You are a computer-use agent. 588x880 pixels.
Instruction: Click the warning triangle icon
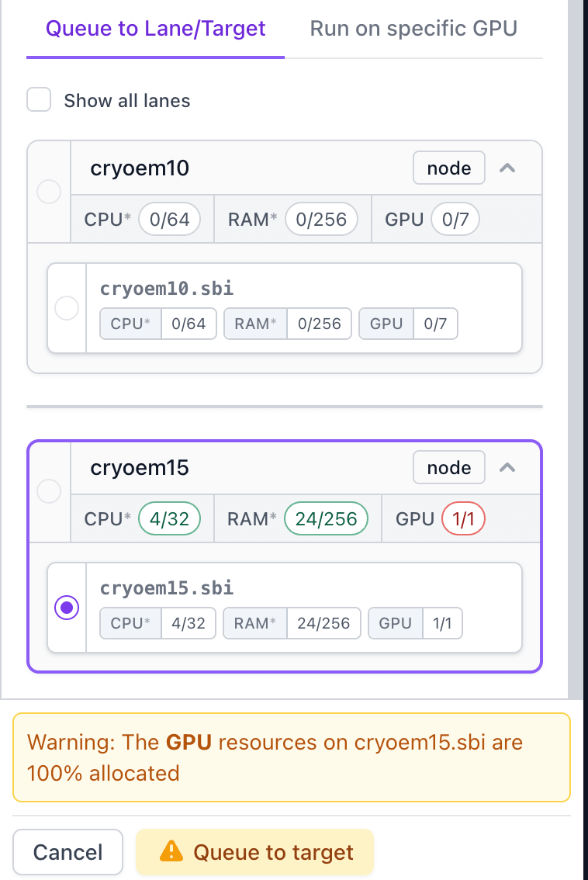tap(171, 852)
